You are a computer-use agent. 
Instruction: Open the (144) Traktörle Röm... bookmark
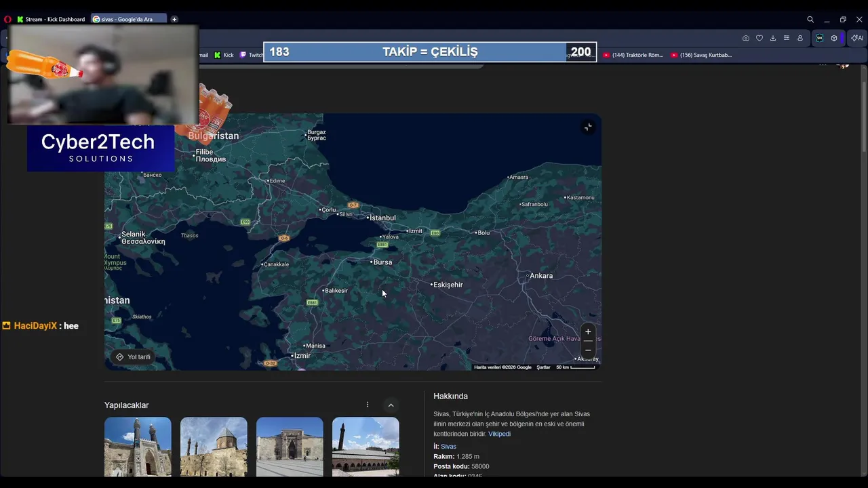pyautogui.click(x=633, y=55)
